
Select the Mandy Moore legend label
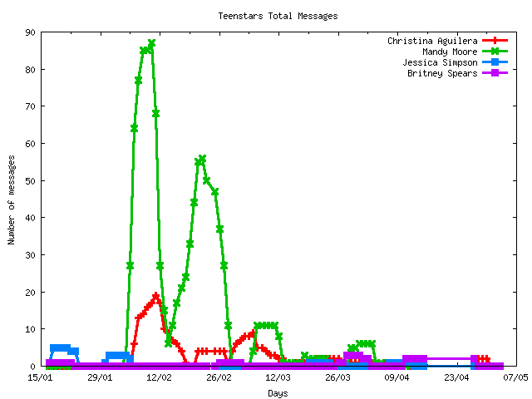click(x=450, y=52)
